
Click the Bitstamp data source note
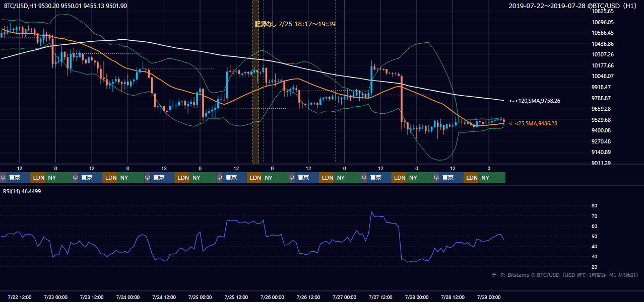565,275
